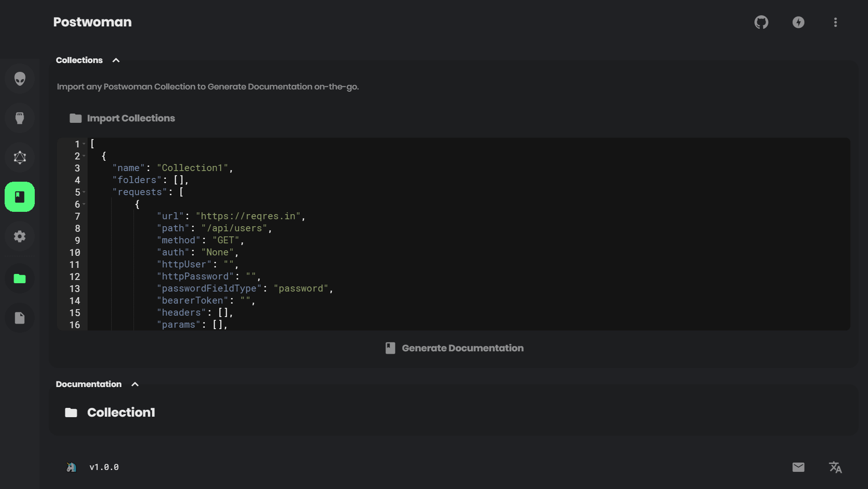Click line number 16 in editor gutter
Screen dimensions: 868x489
click(x=75, y=325)
